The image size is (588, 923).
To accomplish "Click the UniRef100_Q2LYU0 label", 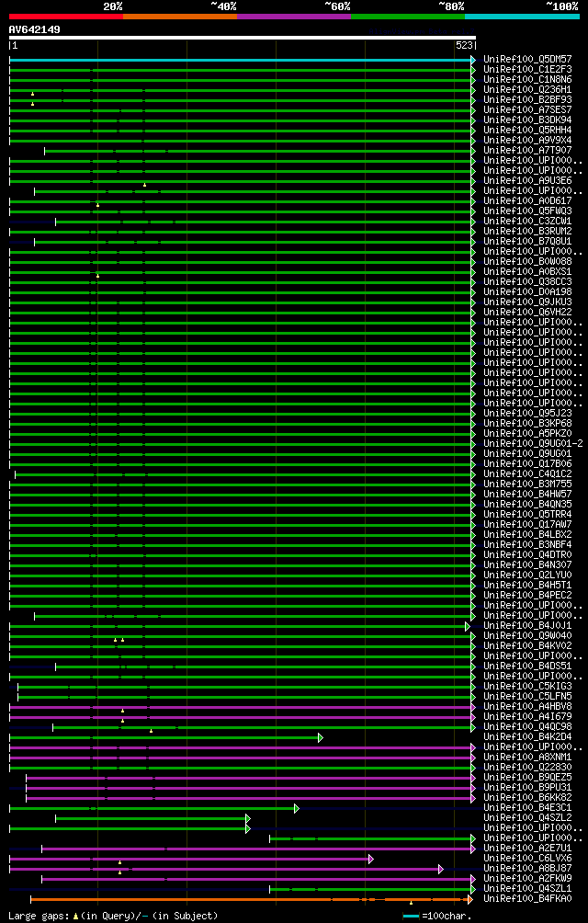I will pyautogui.click(x=527, y=575).
